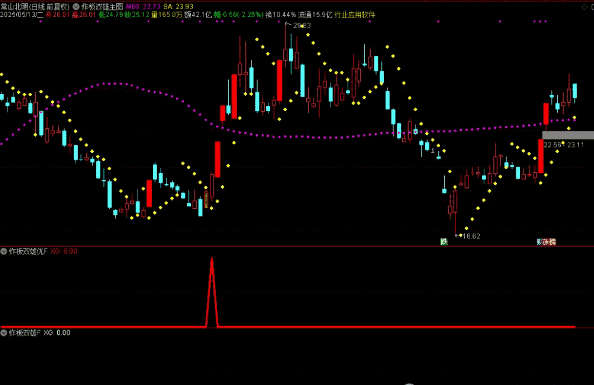Select the red XG signal spike peak
Image resolution: width=594 pixels, height=385 pixels.
[x=212, y=259]
